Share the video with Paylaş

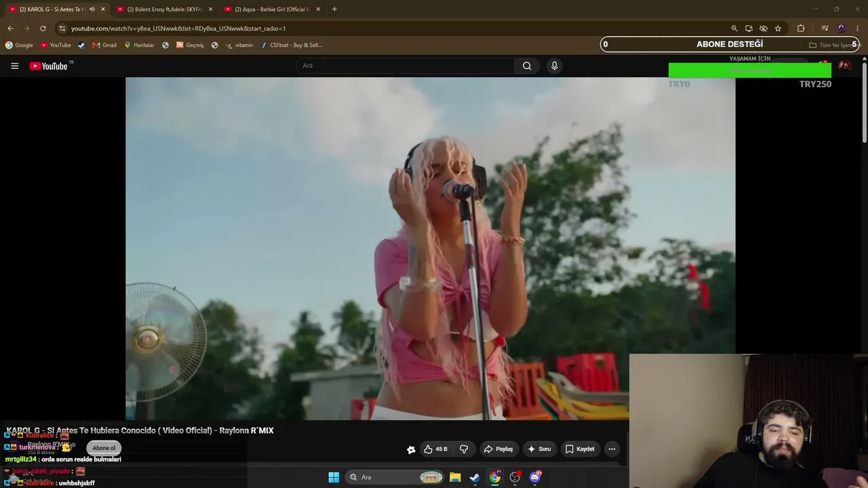(498, 449)
